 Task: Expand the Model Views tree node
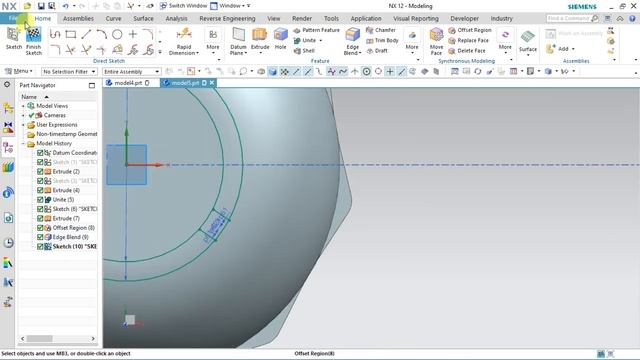click(23, 106)
